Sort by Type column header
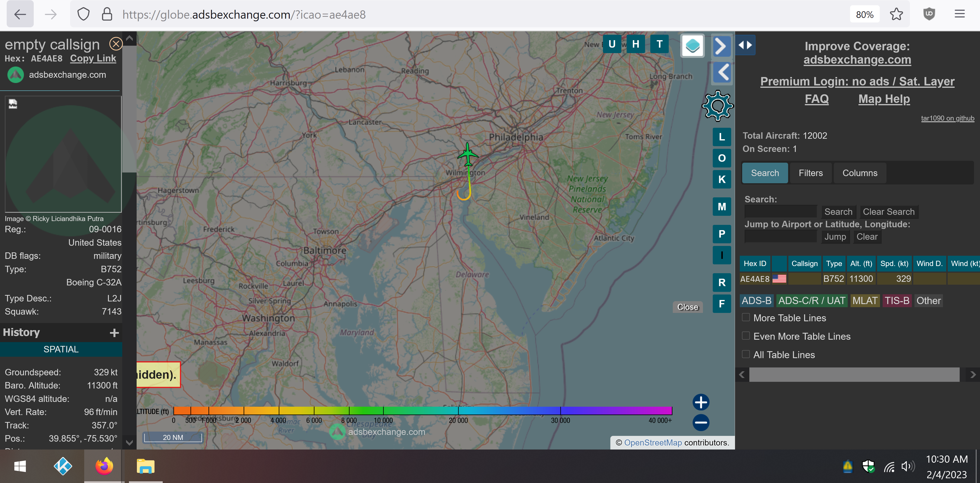Image resolution: width=980 pixels, height=483 pixels. (x=834, y=264)
